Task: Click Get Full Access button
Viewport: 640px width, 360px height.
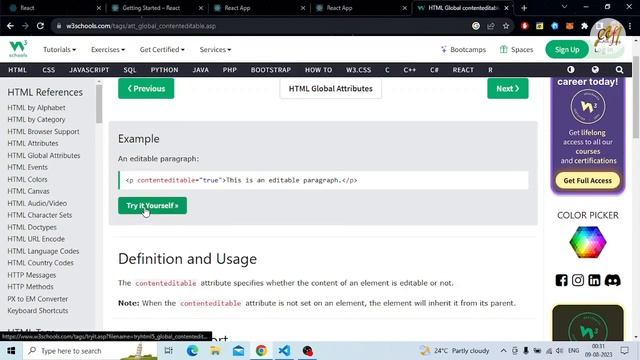Action: coord(587,180)
